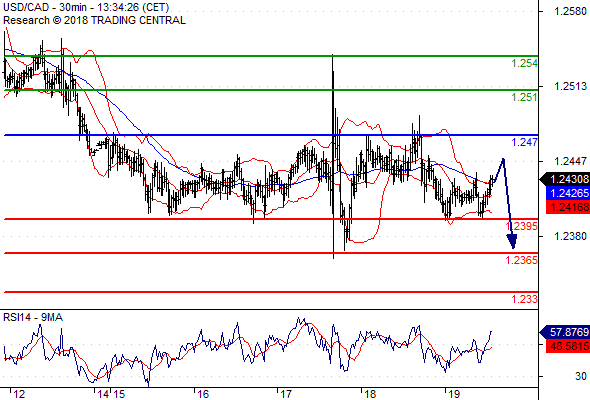The height and width of the screenshot is (400, 590).
Task: Click the Trading Central research copyright text
Action: coord(94,20)
